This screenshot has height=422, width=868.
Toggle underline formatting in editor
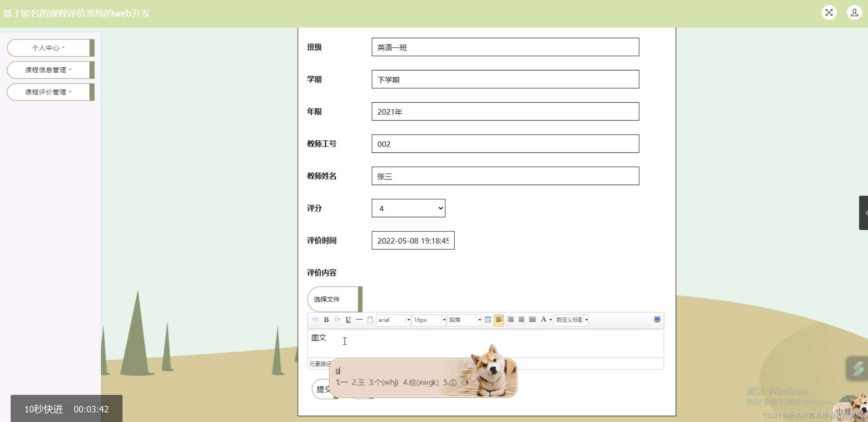point(348,320)
